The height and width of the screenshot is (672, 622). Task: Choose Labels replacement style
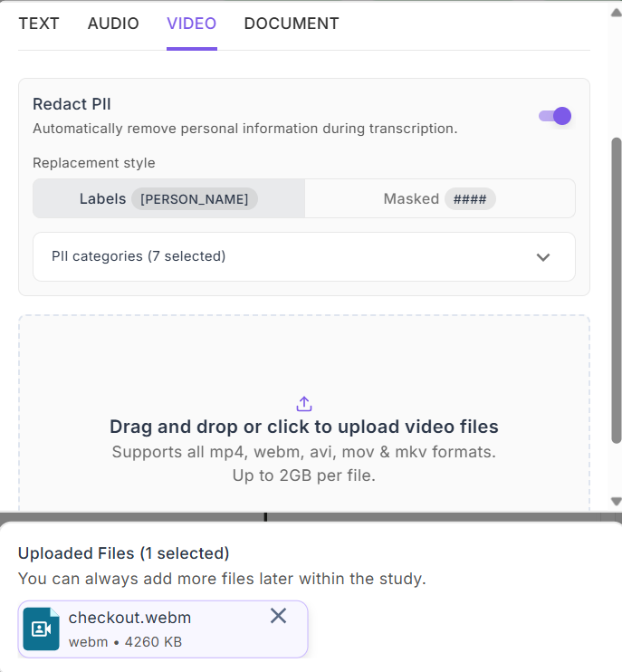click(x=168, y=198)
